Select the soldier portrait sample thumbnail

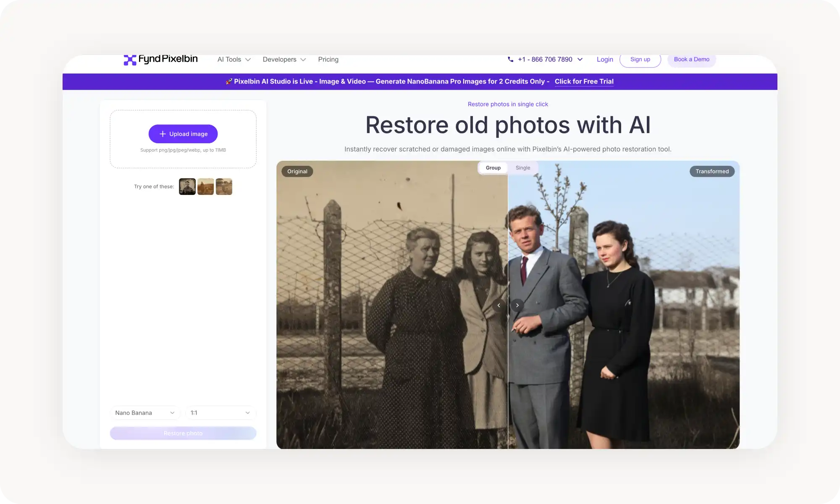click(x=187, y=186)
